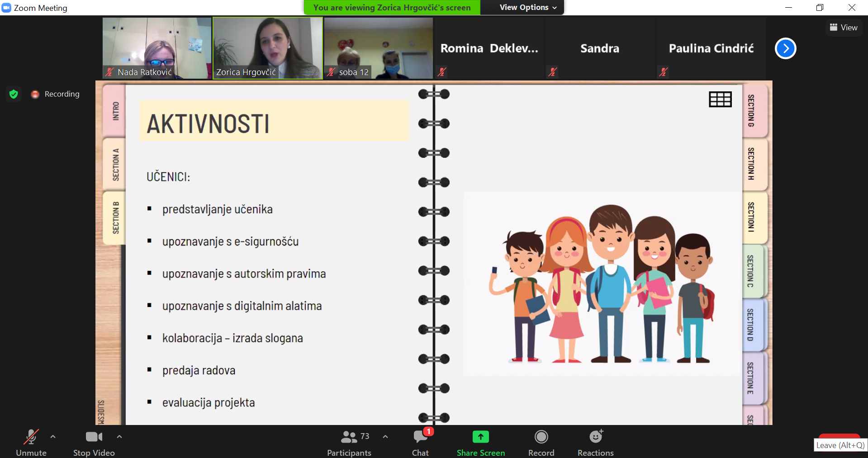Start Share Screen
Viewport: 868px width, 458px height.
pos(481,443)
